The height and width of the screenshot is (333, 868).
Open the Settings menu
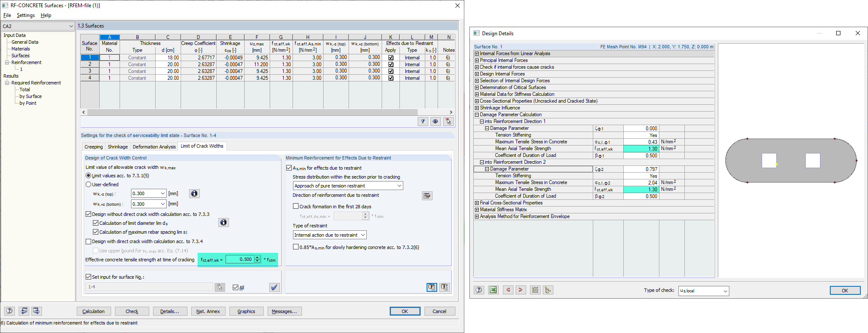click(x=26, y=15)
